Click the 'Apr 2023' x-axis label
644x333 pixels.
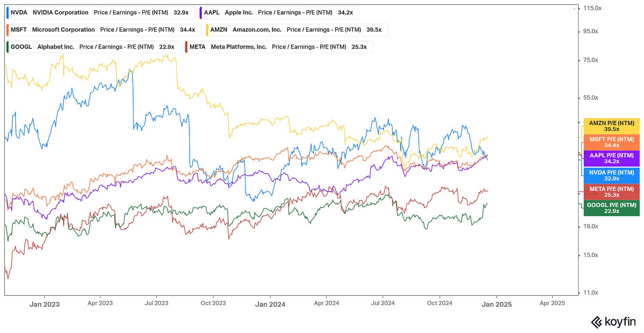tap(100, 303)
